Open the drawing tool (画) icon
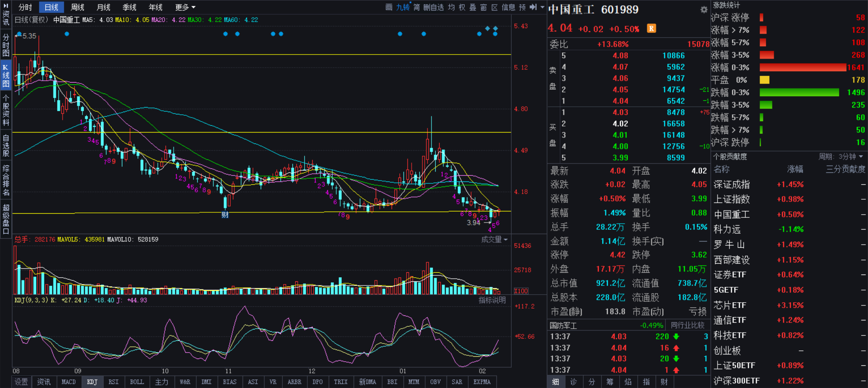The width and height of the screenshot is (868, 388). point(389,7)
